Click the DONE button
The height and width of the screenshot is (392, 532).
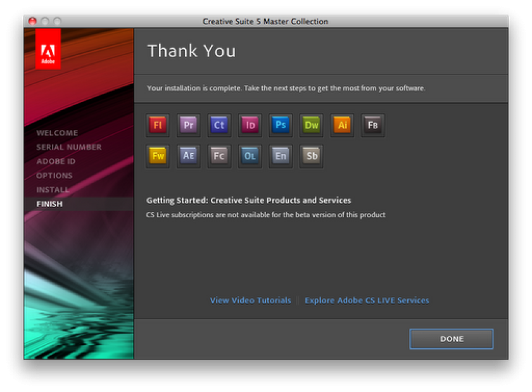451,339
